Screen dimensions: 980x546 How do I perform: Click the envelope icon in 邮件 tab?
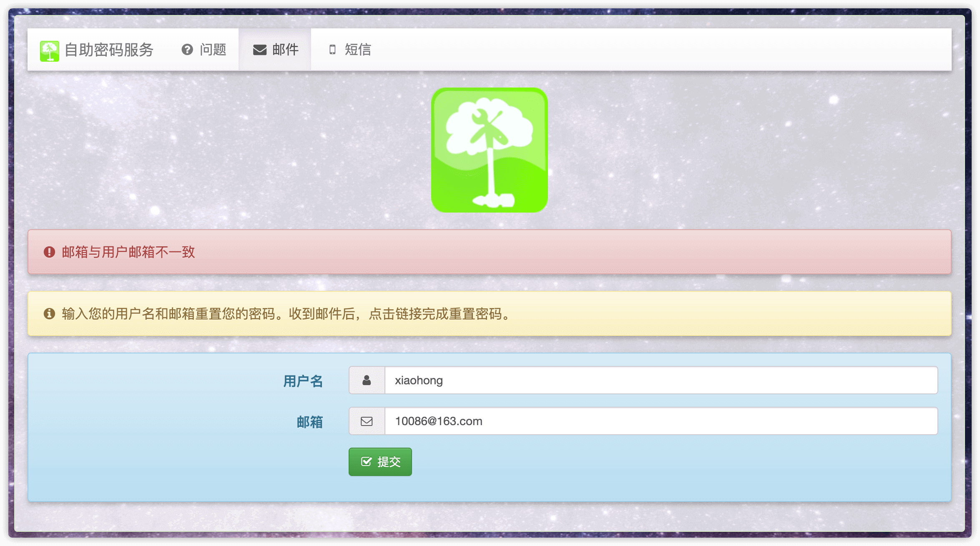pos(260,50)
